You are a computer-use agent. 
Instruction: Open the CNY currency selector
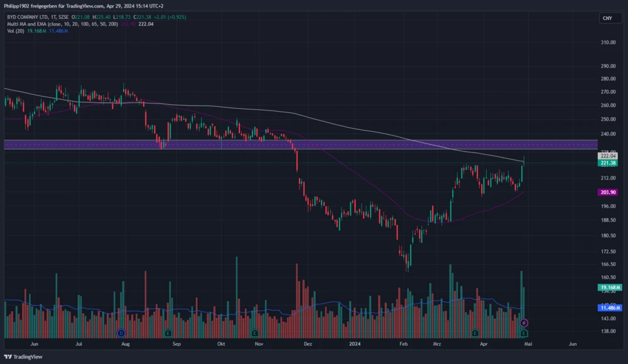click(x=607, y=18)
